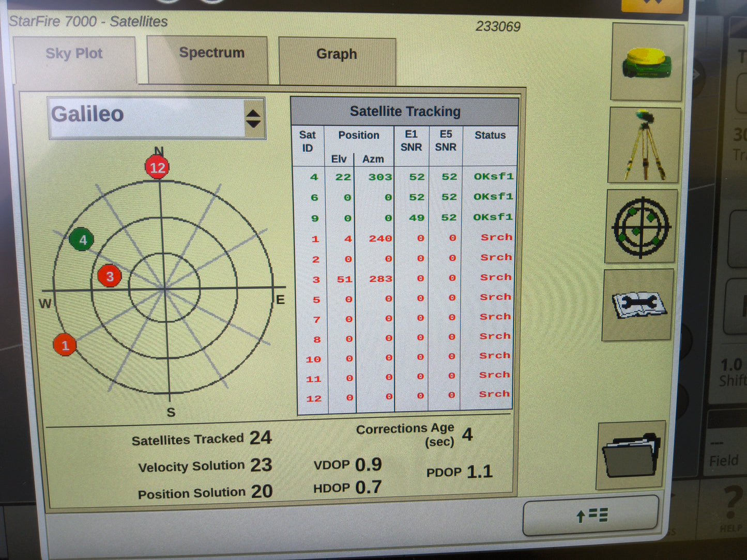Click Position Solution value 20
Image resolution: width=747 pixels, height=560 pixels.
coord(262,491)
